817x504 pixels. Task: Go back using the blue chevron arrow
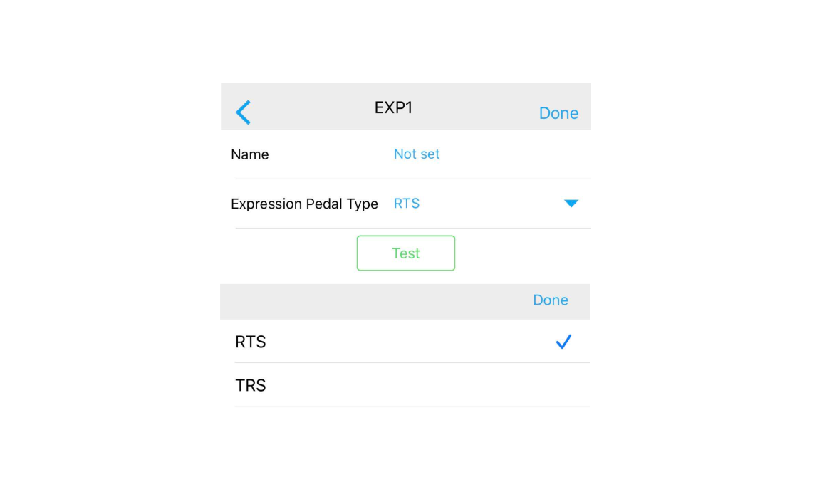[x=244, y=112]
